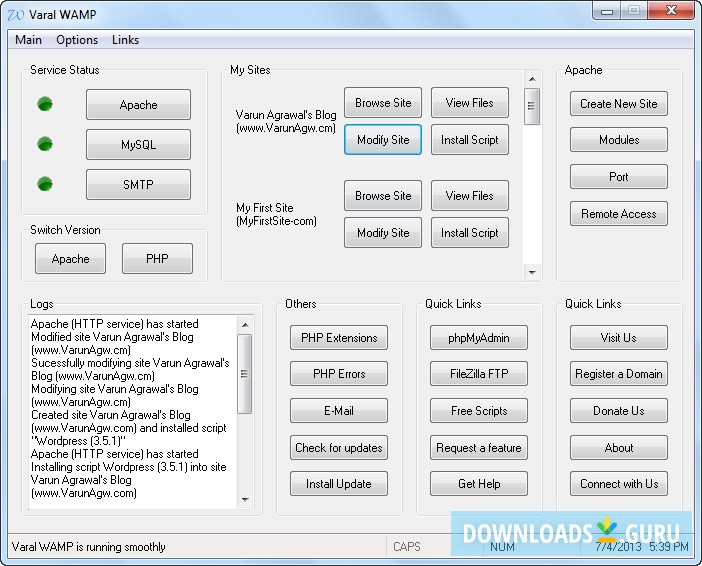Screen dimensions: 702x566
Task: Toggle the SMTP service button
Action: tap(138, 184)
